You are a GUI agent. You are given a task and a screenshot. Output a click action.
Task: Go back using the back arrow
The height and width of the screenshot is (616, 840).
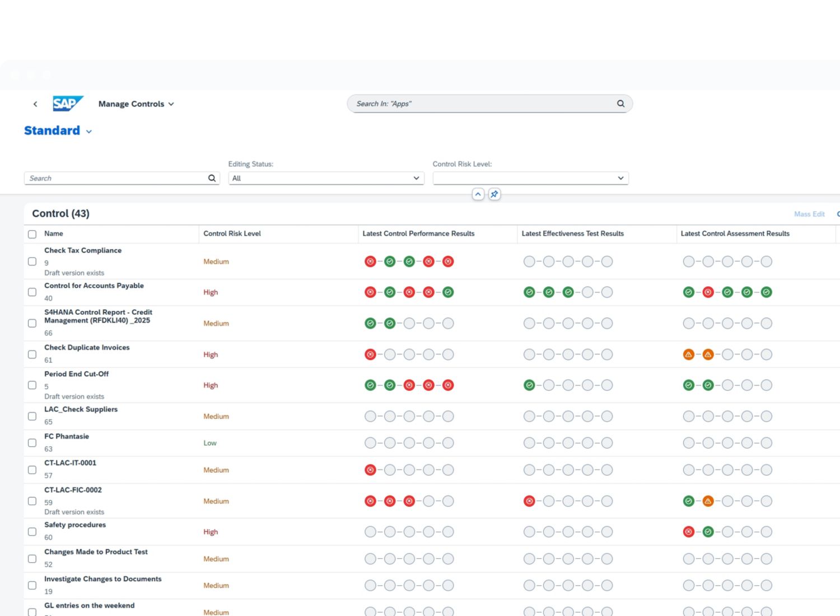pos(35,104)
